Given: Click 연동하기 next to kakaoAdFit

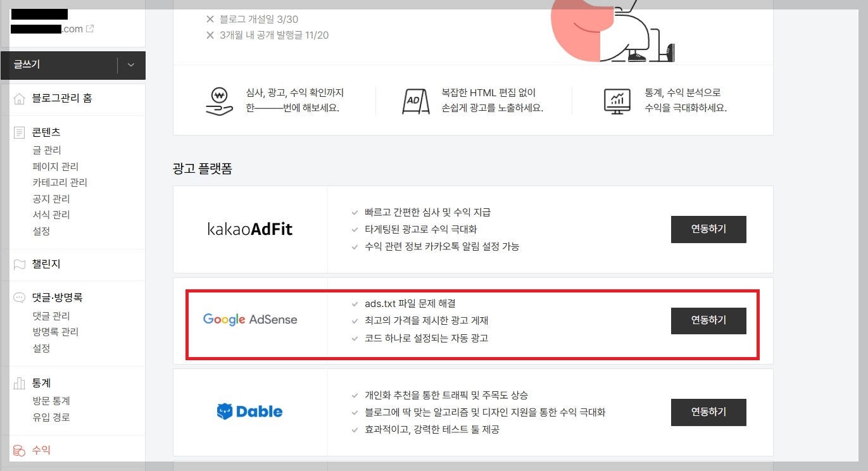Looking at the screenshot, I should (x=708, y=229).
